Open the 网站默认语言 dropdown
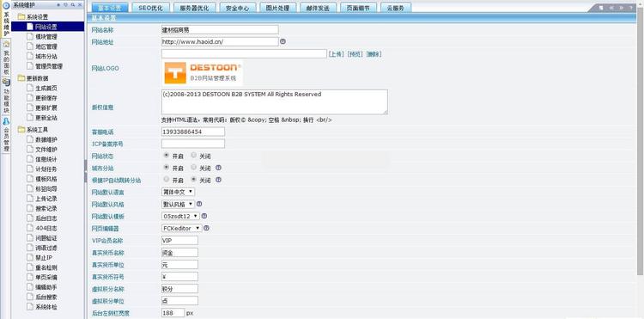 tap(178, 192)
